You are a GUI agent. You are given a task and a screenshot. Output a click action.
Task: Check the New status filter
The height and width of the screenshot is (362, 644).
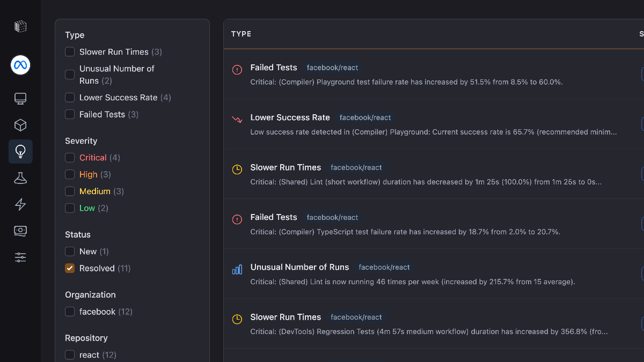pyautogui.click(x=70, y=252)
